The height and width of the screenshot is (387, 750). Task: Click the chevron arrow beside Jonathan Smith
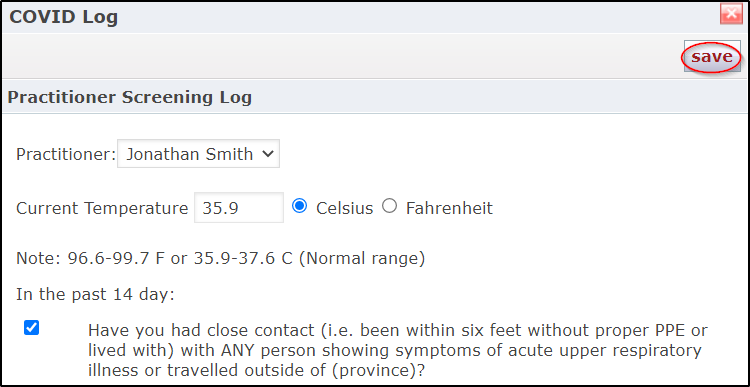pos(268,154)
